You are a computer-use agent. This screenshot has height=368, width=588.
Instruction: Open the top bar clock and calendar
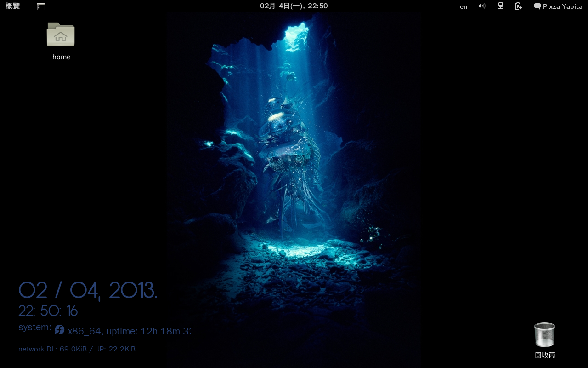[x=294, y=6]
